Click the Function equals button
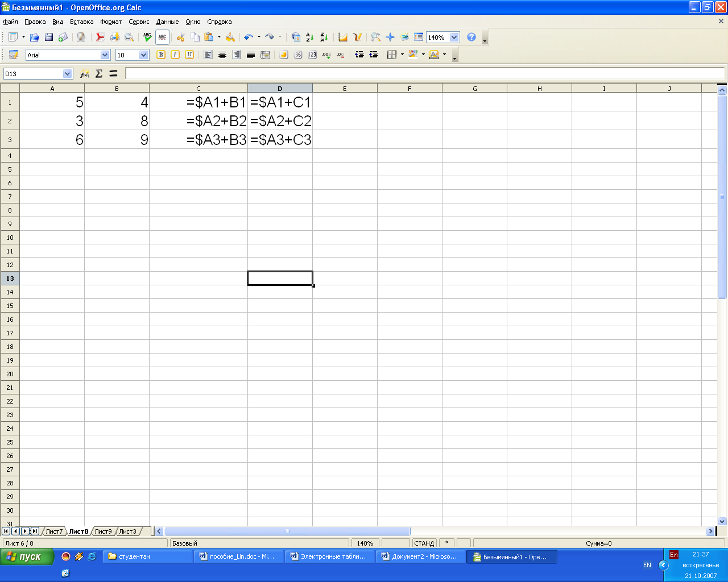 [113, 73]
